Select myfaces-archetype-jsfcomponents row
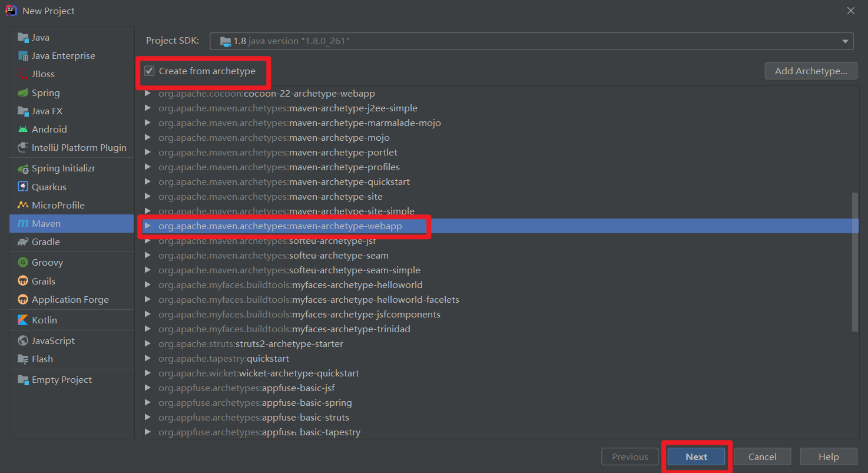The image size is (868, 473). pyautogui.click(x=501, y=315)
